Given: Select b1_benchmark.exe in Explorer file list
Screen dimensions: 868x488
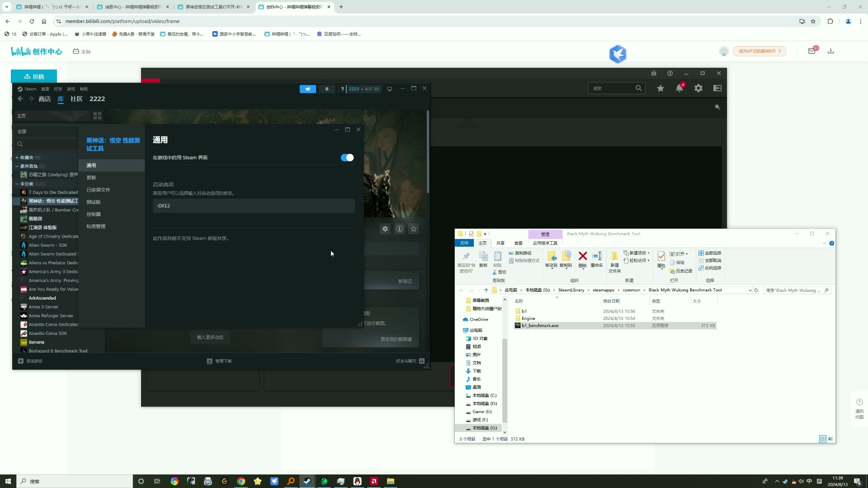Looking at the screenshot, I should [615, 326].
